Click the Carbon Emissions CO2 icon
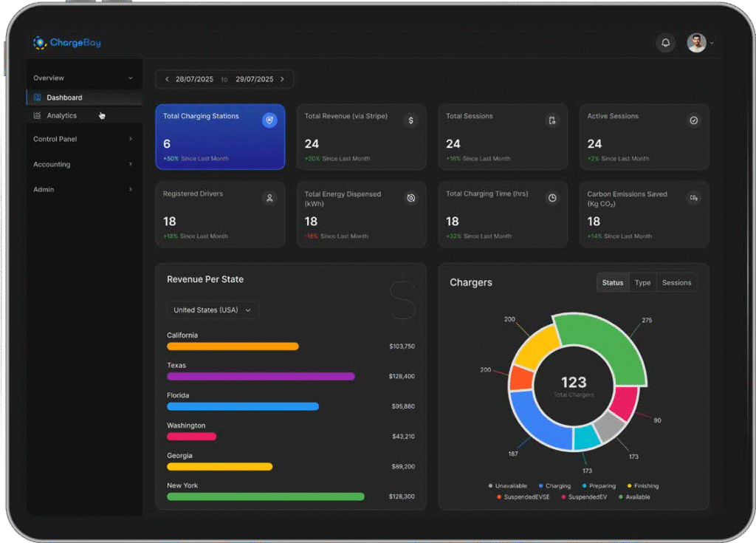 pos(693,198)
